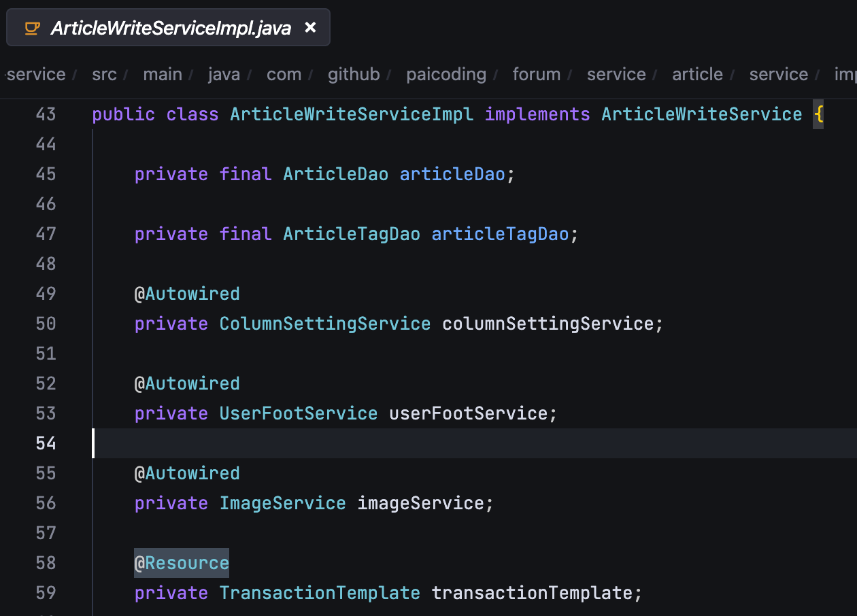The width and height of the screenshot is (857, 616).
Task: Click line number 43 in the gutter
Action: click(x=46, y=114)
